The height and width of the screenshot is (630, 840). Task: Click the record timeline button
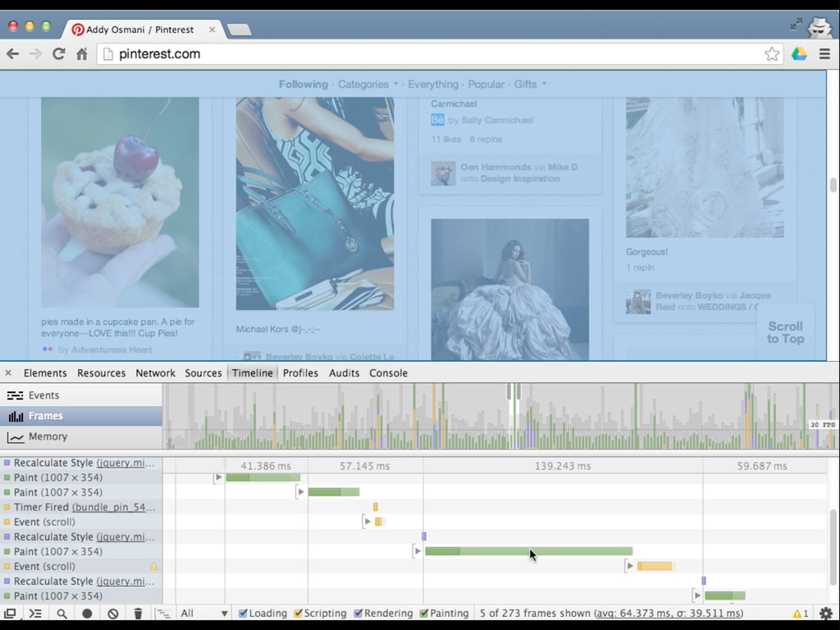[x=87, y=614]
